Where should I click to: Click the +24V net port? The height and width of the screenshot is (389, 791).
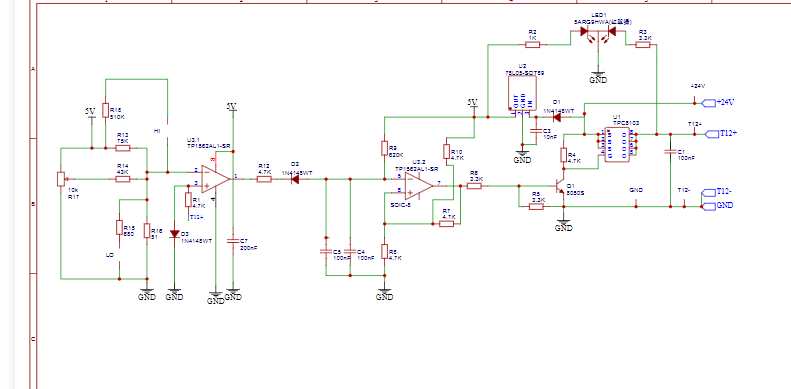click(x=718, y=102)
